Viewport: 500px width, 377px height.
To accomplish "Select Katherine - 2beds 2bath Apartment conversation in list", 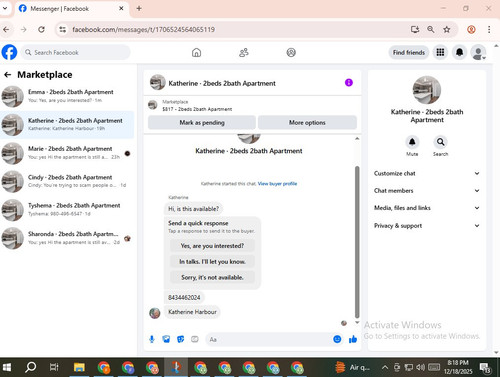I will pos(67,124).
